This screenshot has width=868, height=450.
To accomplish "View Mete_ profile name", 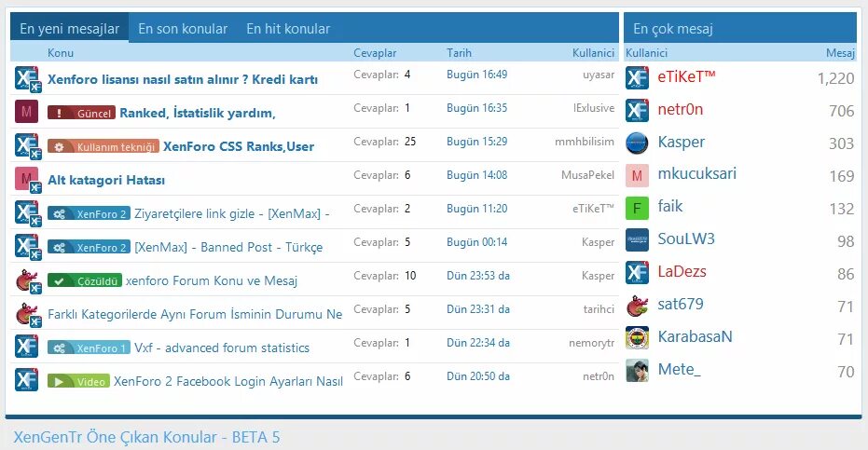I will pyautogui.click(x=680, y=369).
